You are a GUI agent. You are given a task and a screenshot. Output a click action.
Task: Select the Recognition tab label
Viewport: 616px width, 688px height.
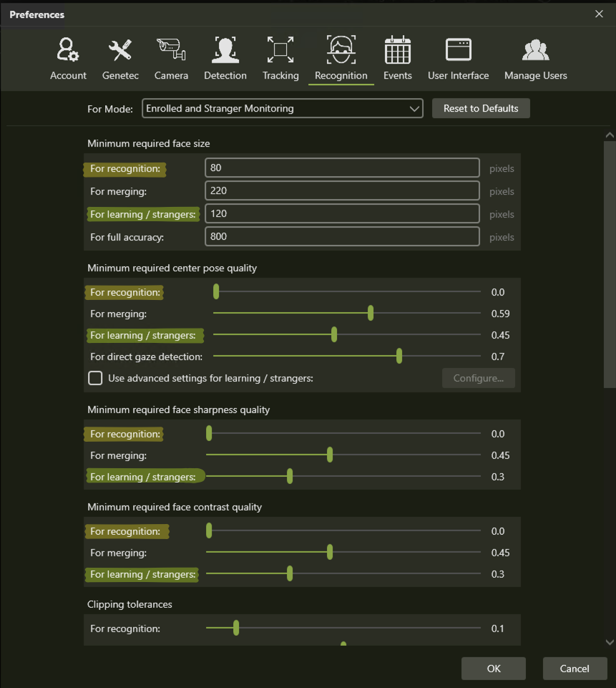pyautogui.click(x=341, y=76)
